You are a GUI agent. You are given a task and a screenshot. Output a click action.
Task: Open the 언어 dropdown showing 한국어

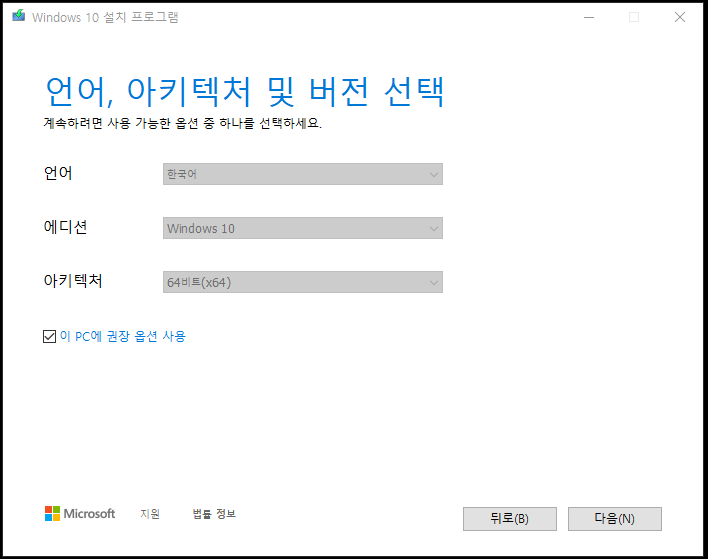(303, 174)
